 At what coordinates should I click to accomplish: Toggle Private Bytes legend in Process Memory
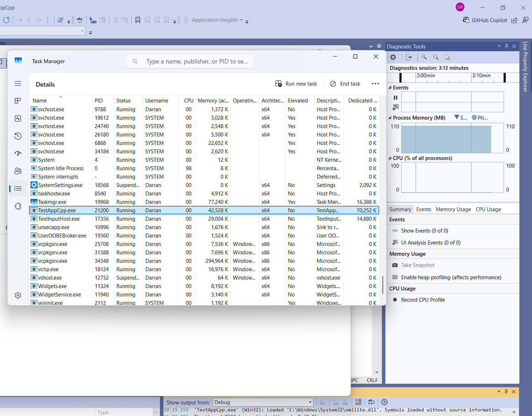480,118
